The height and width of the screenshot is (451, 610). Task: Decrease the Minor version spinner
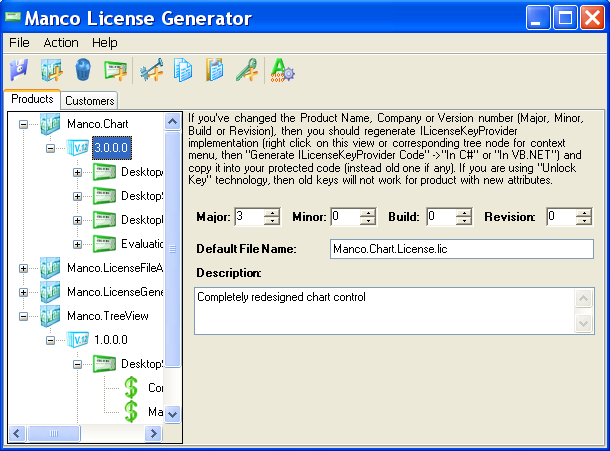pos(368,221)
